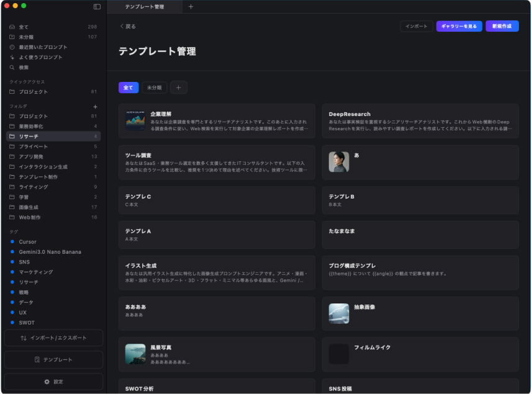Click the sparkle icon for よく使うプロンプト
Viewport: 532px width, 394px height.
tap(12, 57)
